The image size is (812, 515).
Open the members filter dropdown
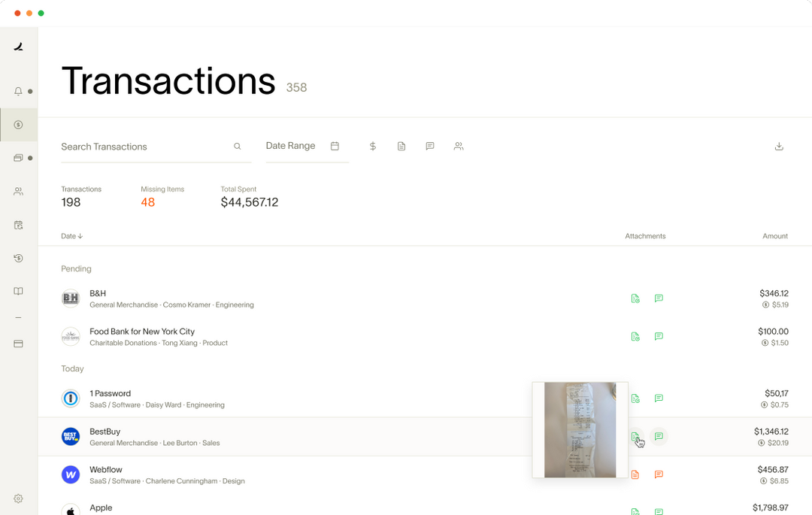pyautogui.click(x=459, y=146)
